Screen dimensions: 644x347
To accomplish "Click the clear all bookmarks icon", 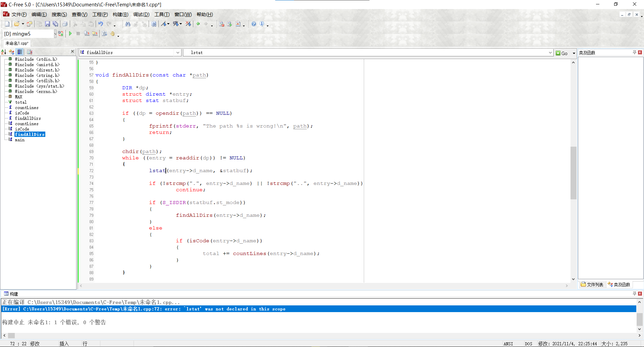I will (188, 24).
